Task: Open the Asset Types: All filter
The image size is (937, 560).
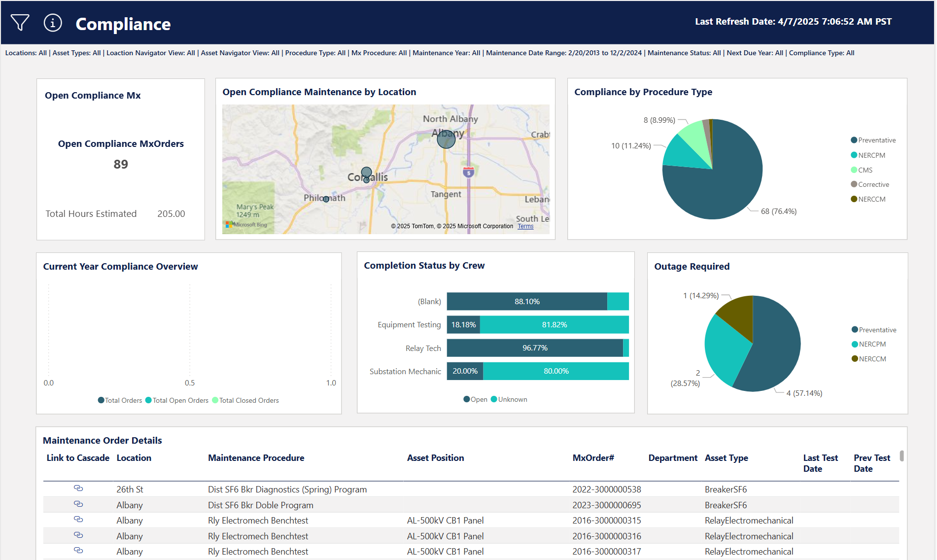Action: (x=75, y=53)
